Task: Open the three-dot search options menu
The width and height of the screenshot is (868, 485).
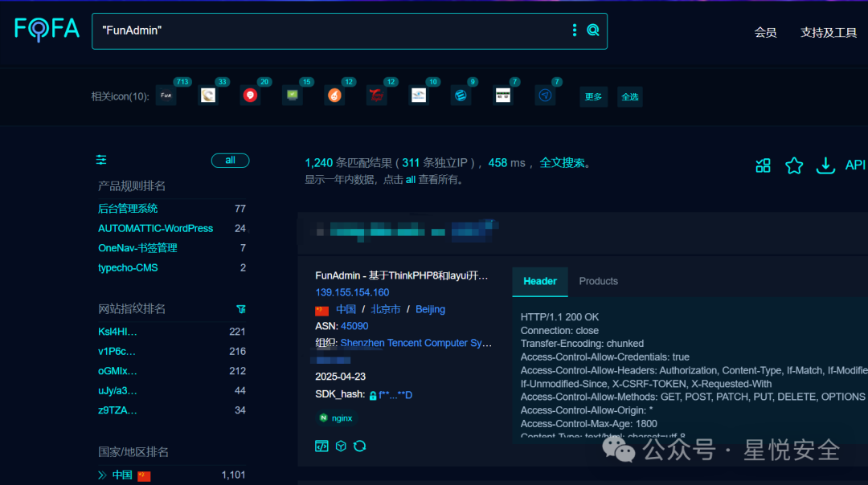Action: click(x=574, y=31)
